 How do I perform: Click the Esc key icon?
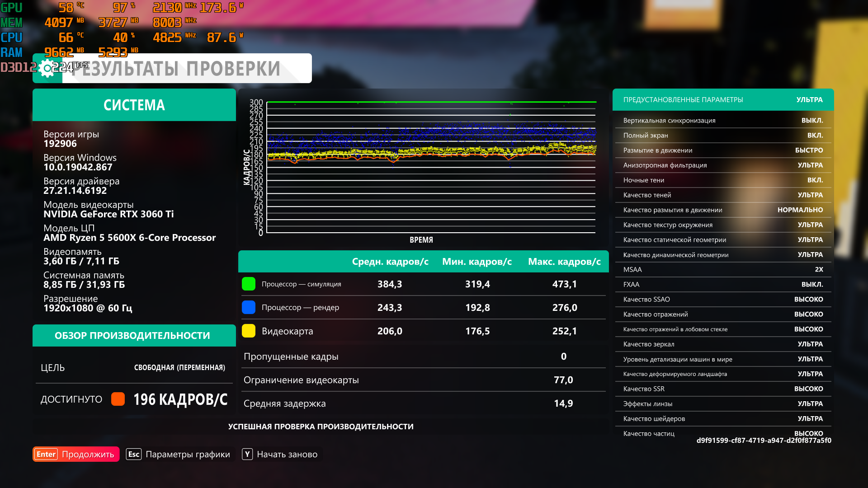[134, 454]
